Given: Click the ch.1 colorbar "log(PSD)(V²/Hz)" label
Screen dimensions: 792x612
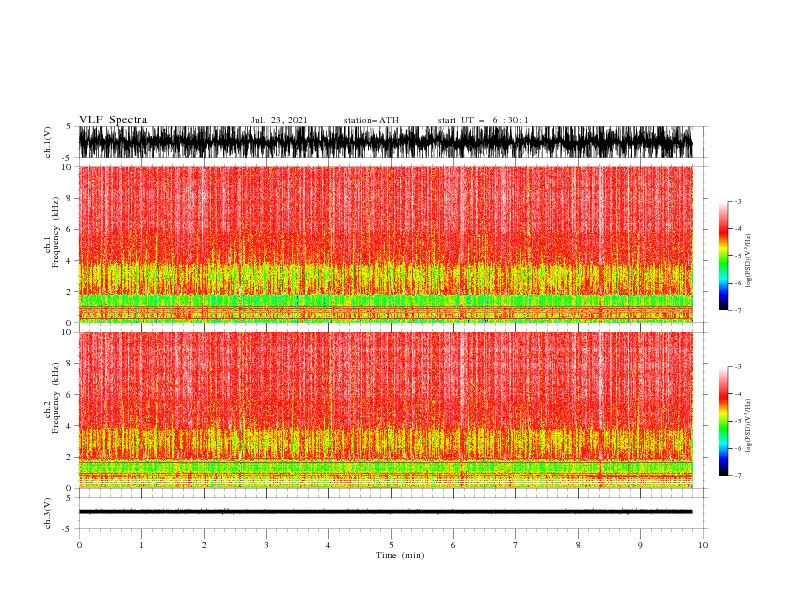Looking at the screenshot, I should tap(748, 261).
